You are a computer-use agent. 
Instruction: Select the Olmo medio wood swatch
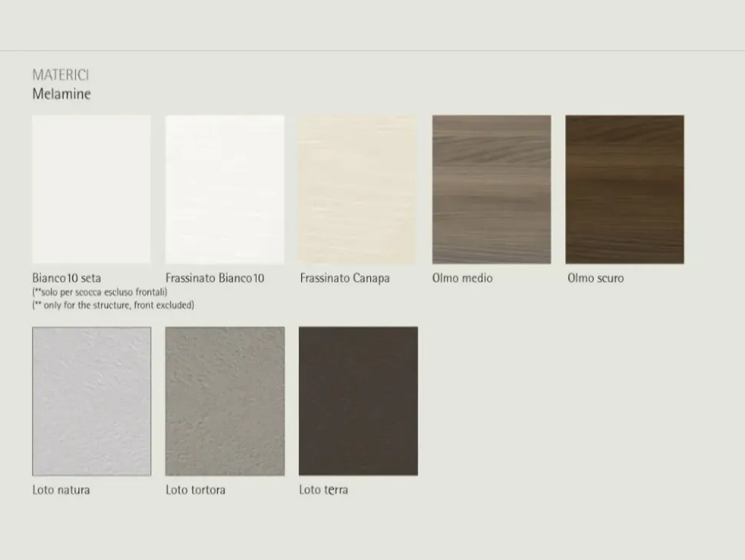pos(492,190)
